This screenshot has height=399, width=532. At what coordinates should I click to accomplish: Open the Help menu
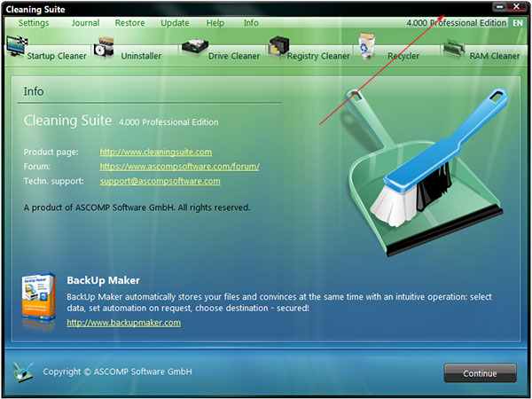tap(215, 22)
